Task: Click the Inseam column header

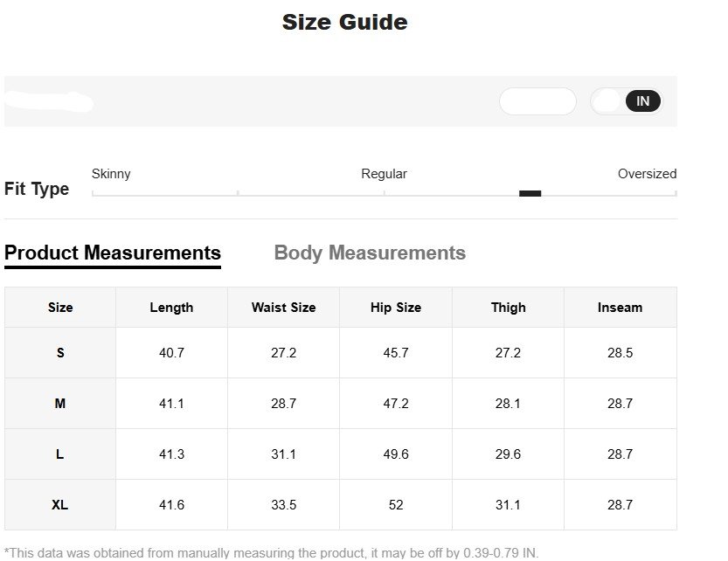Action: point(620,308)
